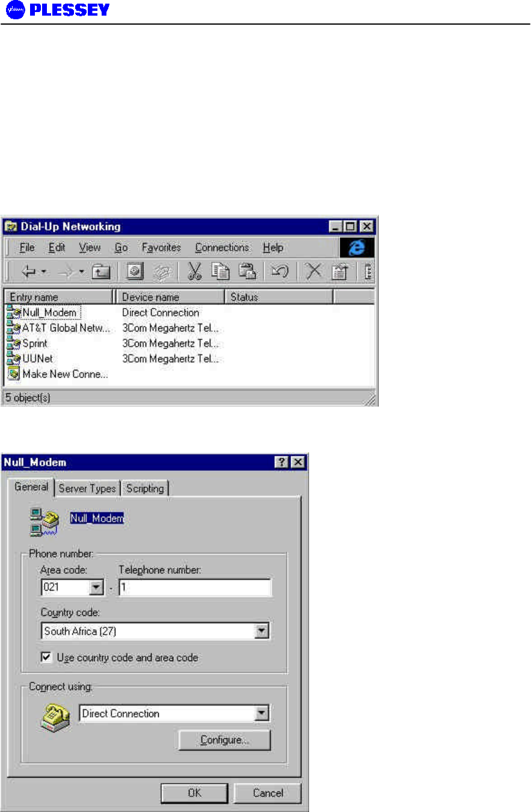This screenshot has height=812, width=531.
Task: Click the 3Com Megahertz Tel... cell for UUNet
Action: (x=170, y=359)
